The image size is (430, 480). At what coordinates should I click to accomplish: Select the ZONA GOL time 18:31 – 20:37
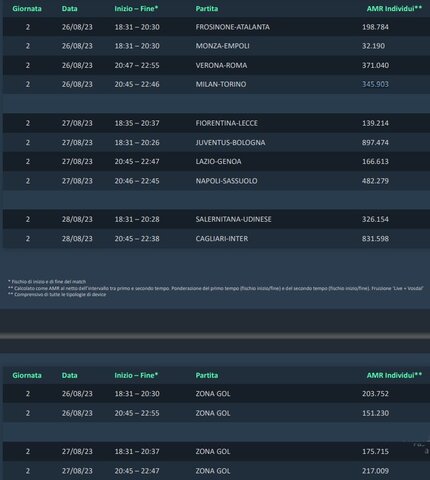[137, 452]
